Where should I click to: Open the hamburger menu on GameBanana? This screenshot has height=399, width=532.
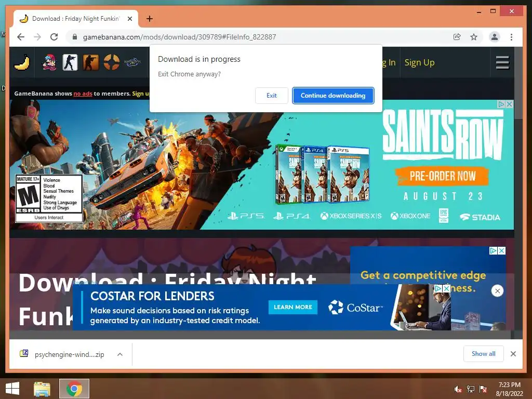pos(502,62)
